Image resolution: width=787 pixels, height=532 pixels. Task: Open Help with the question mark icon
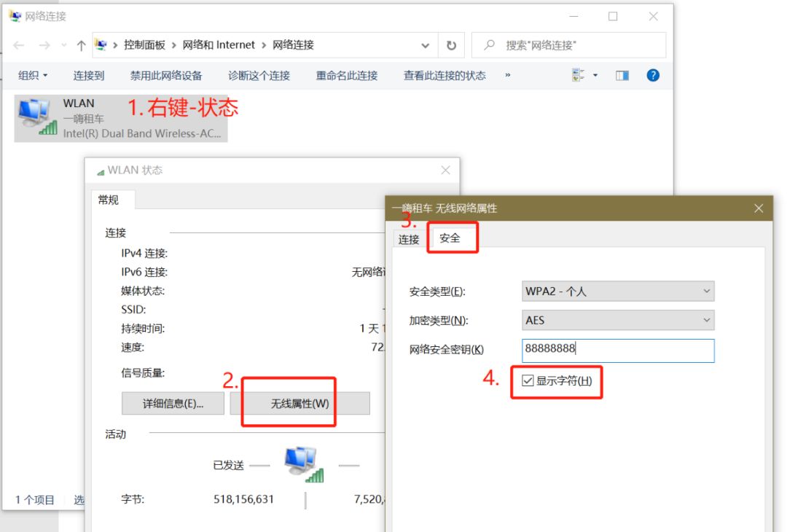click(x=653, y=75)
